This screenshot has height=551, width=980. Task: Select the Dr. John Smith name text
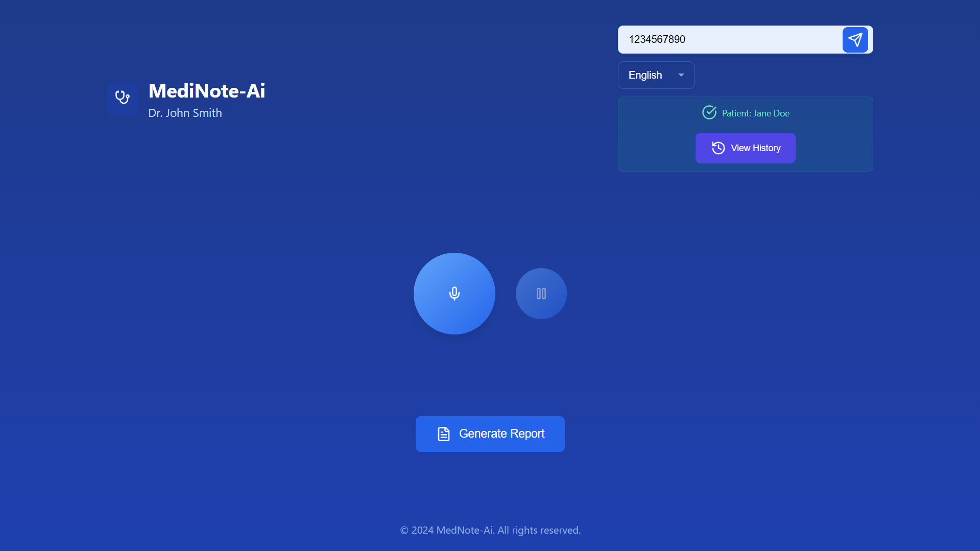[x=185, y=113]
